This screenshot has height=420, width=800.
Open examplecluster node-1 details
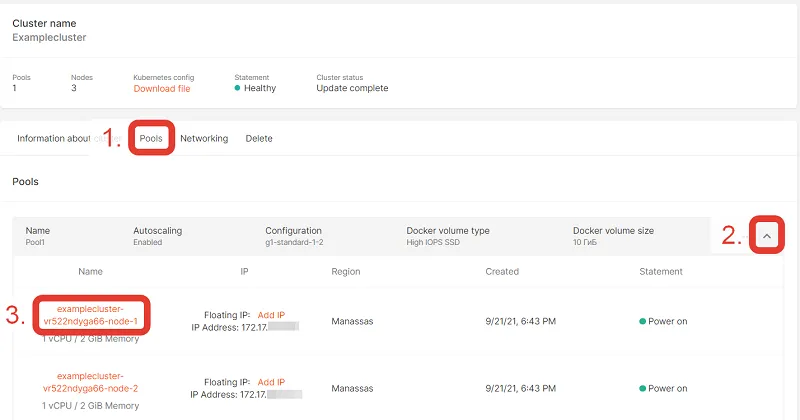pos(91,315)
